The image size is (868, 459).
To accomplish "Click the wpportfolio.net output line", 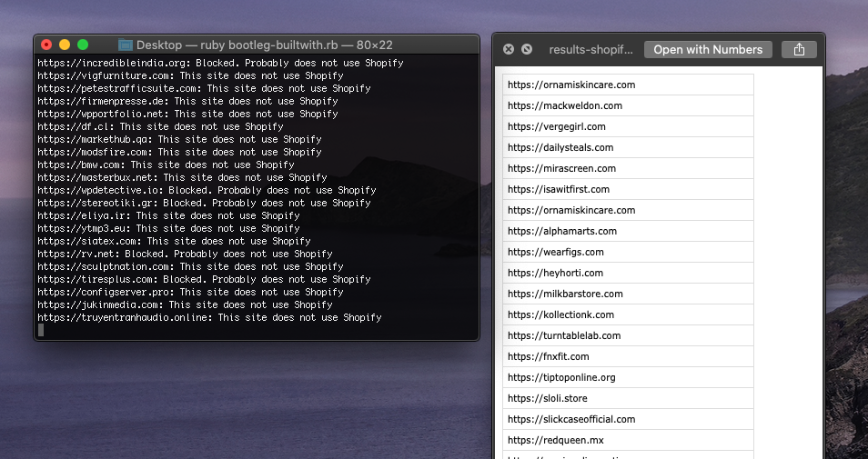I will (x=187, y=114).
